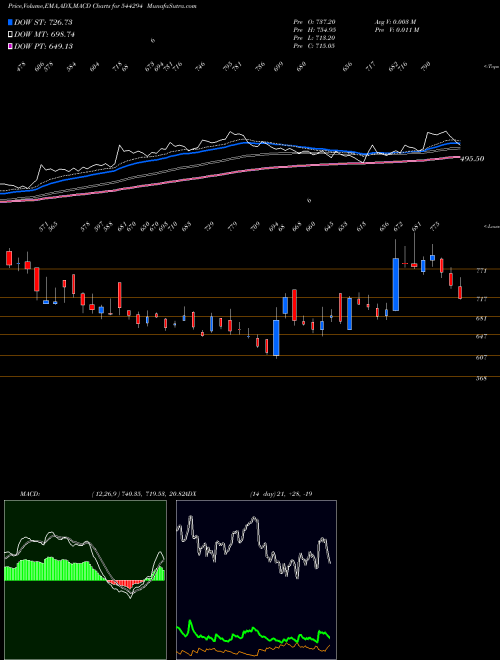The height and width of the screenshot is (660, 500).
Task: Click the 607 price level label
Action: click(481, 357)
